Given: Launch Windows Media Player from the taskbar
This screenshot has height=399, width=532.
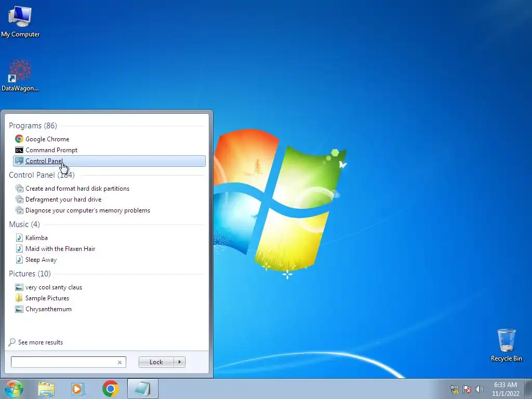Looking at the screenshot, I should [x=78, y=389].
